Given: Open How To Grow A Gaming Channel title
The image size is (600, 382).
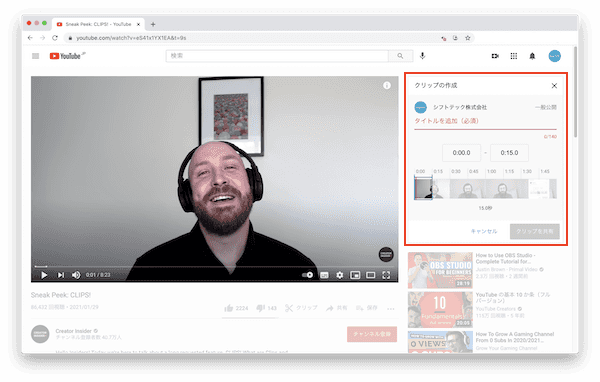Looking at the screenshot, I should [515, 337].
